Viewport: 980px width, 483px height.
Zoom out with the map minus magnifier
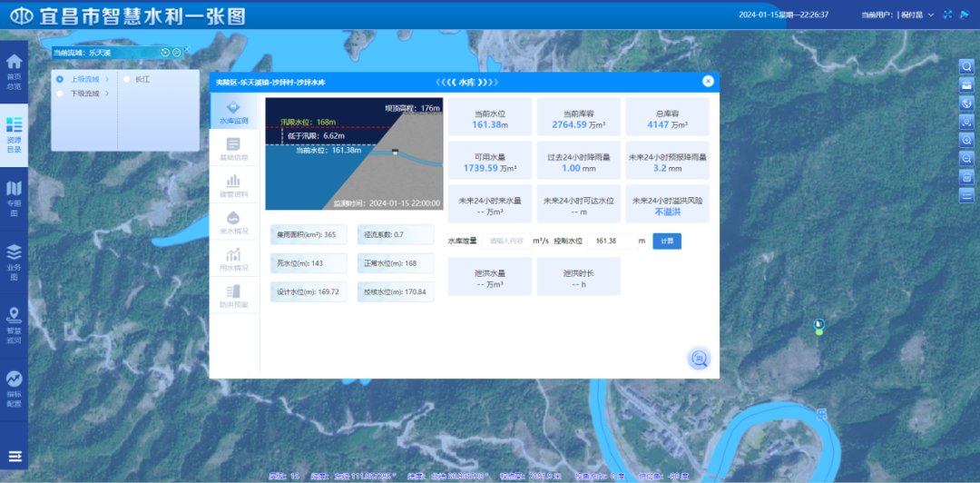click(966, 159)
